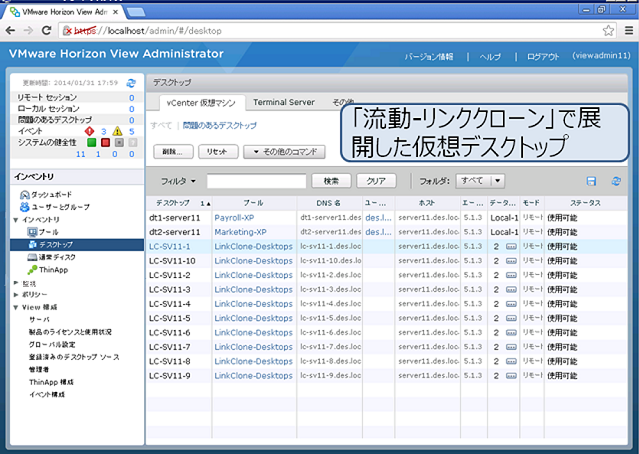Screen dimensions: 639x454
Task: Expand the ポリシー tree node
Action: (15, 295)
